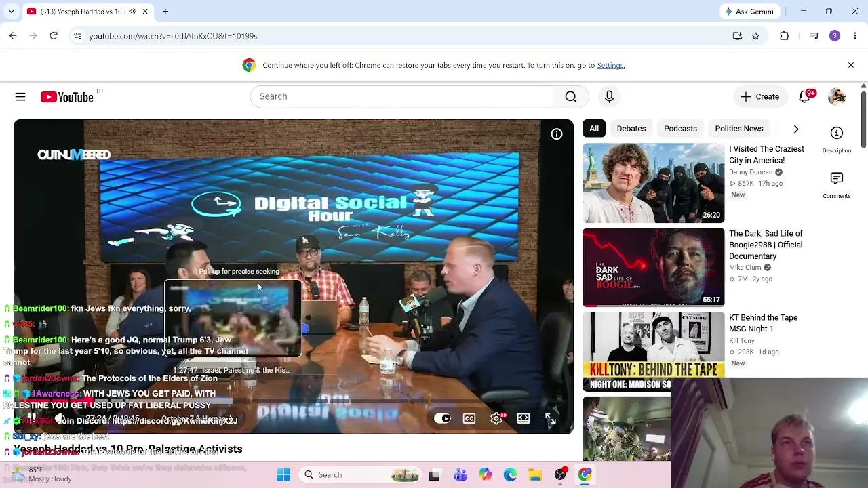Open 'KT Behind the Tape MSG Night 1' title
This screenshot has height=488, width=868.
coord(763,323)
